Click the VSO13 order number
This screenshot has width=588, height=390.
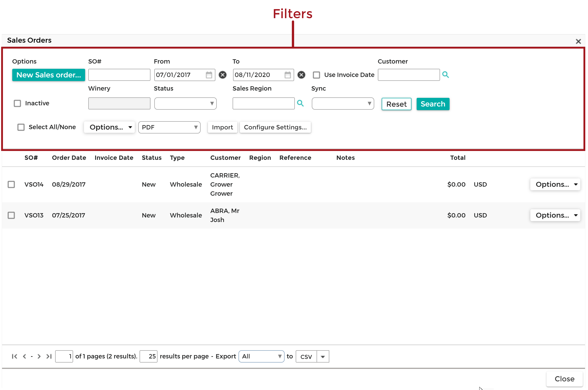pyautogui.click(x=34, y=216)
